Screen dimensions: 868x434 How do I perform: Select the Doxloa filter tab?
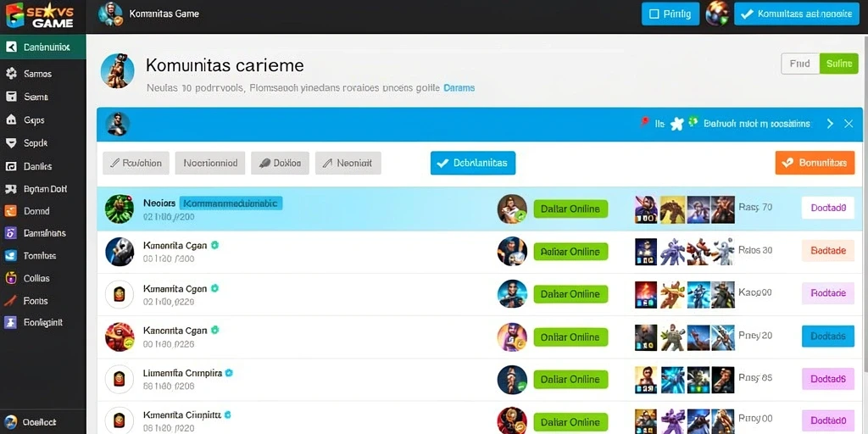click(280, 163)
